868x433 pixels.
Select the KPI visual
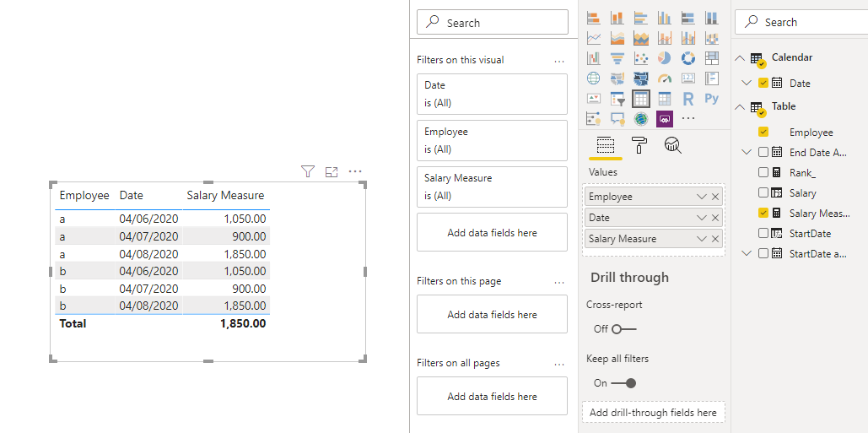pos(594,99)
